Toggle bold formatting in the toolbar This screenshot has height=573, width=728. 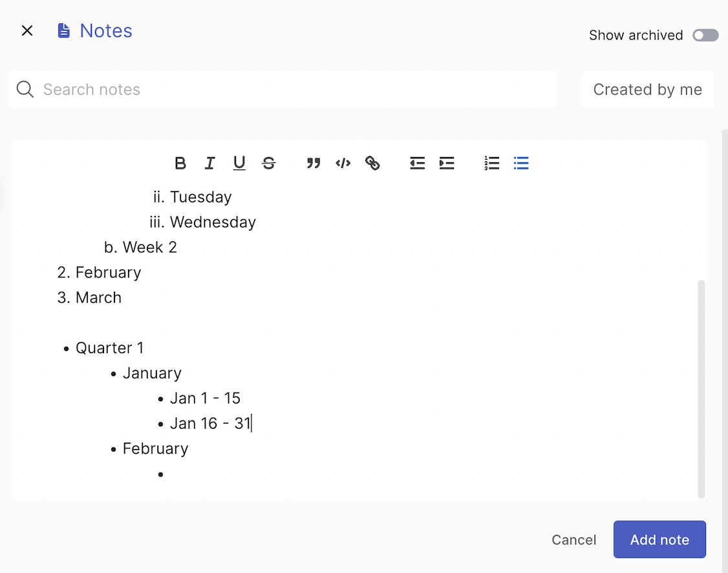pyautogui.click(x=180, y=163)
